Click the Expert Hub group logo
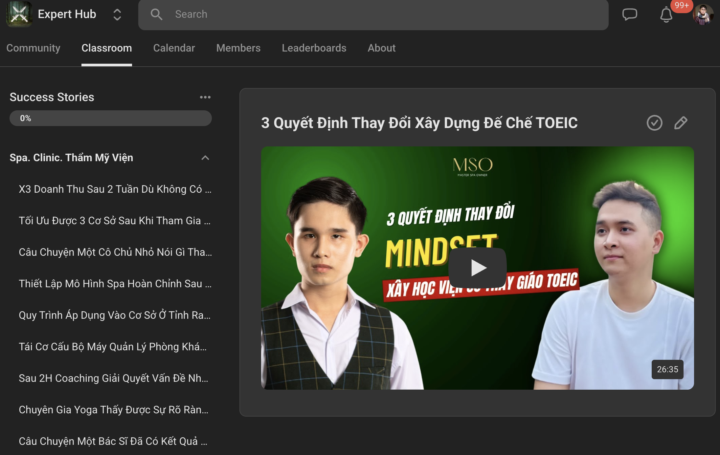This screenshot has height=455, width=720. (18, 14)
